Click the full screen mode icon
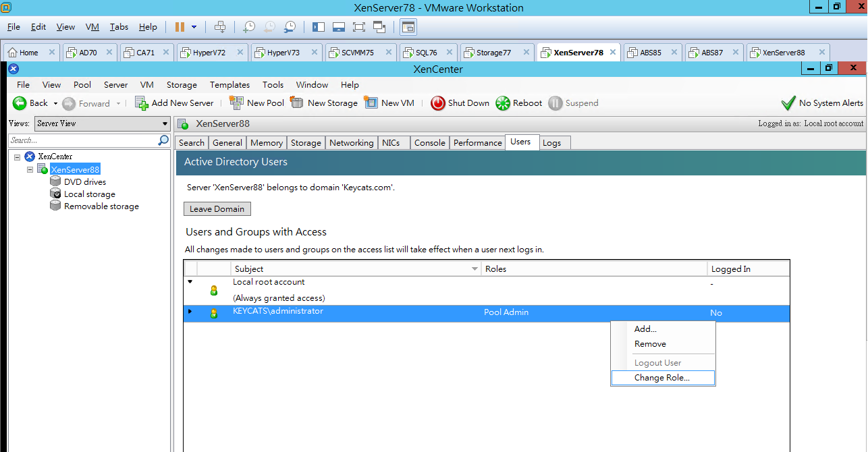 click(359, 27)
